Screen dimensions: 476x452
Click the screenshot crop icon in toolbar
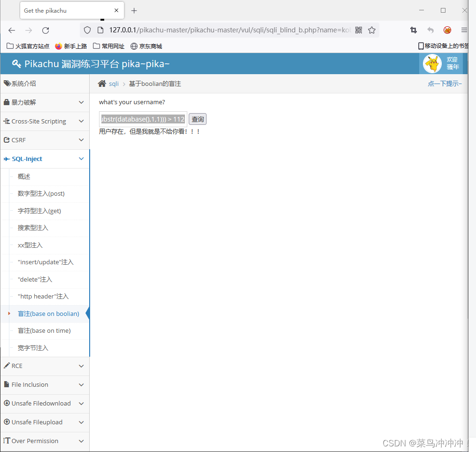point(414,30)
